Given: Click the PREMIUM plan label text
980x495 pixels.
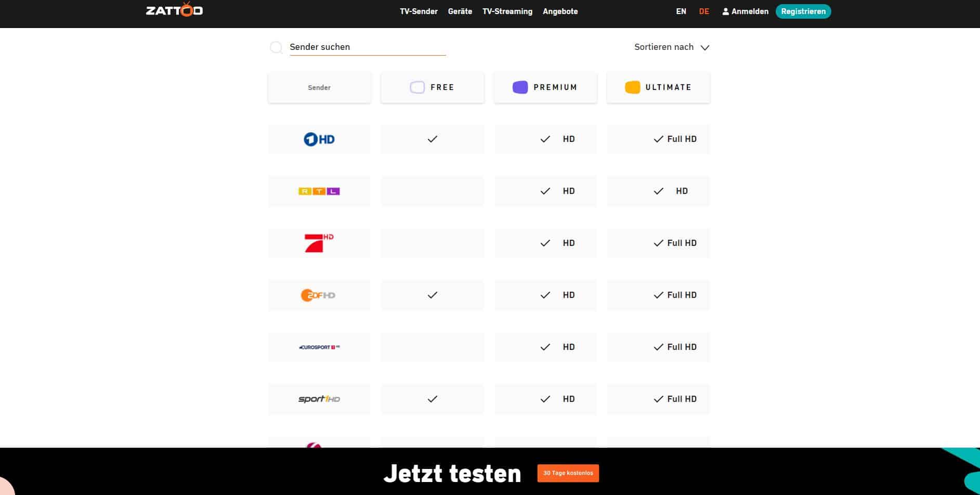Looking at the screenshot, I should click(x=555, y=87).
